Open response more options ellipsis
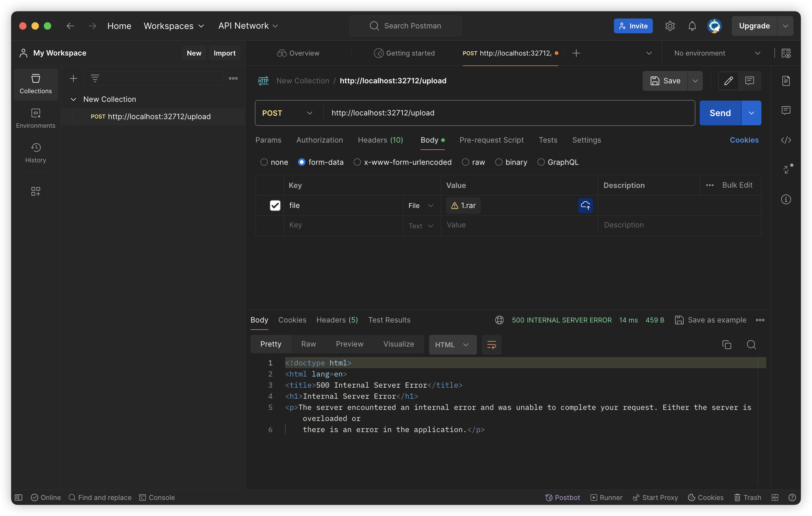The width and height of the screenshot is (812, 516). coord(760,320)
